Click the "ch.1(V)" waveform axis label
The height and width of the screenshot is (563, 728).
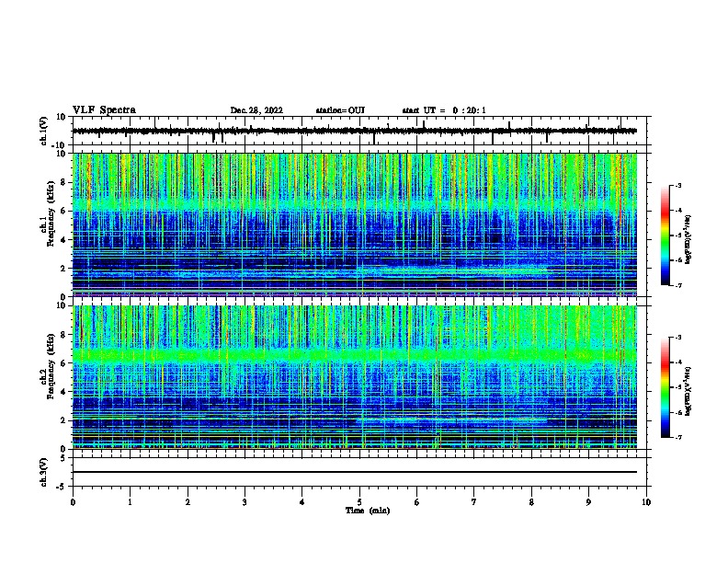point(44,131)
